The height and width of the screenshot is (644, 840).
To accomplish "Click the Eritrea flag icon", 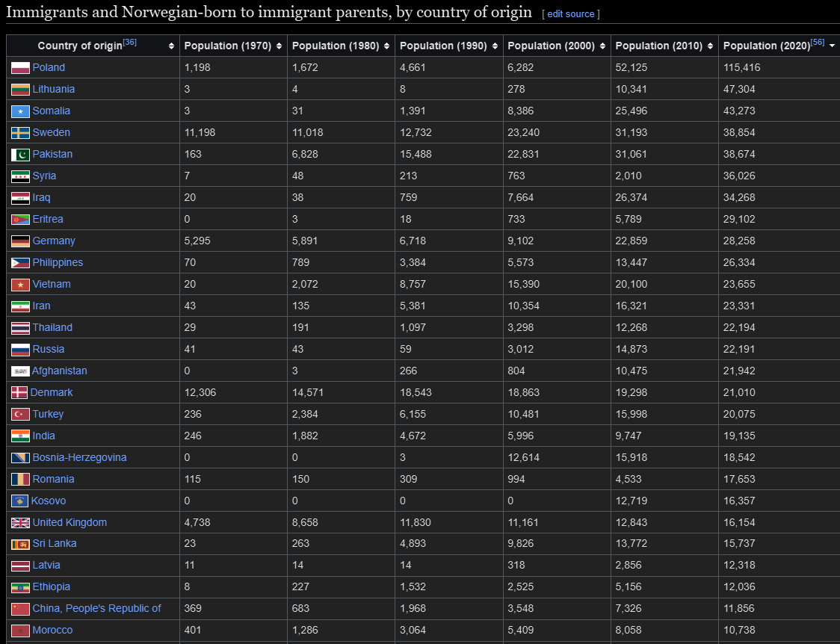I will (20, 220).
